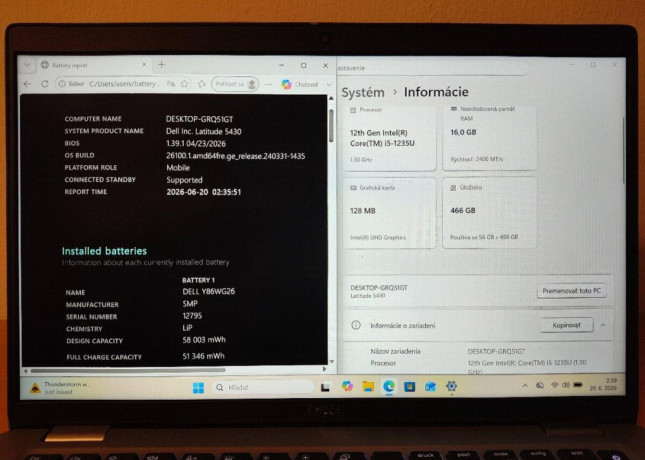View site info icon beside Súbor

pos(62,84)
